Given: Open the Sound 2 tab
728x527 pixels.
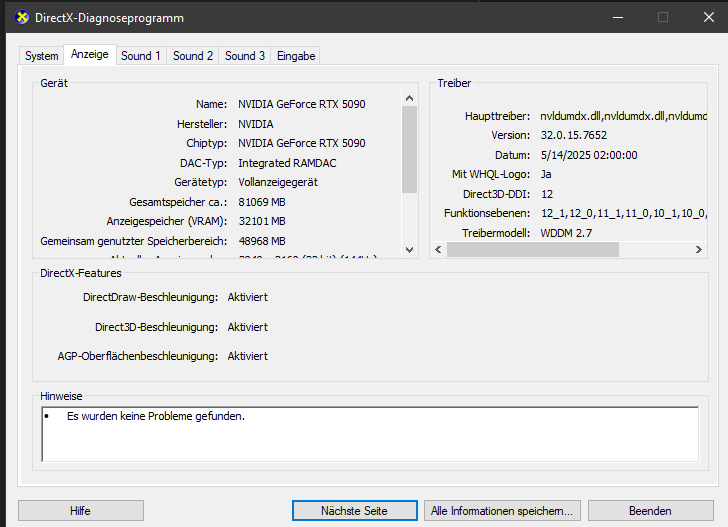Looking at the screenshot, I should tap(193, 56).
